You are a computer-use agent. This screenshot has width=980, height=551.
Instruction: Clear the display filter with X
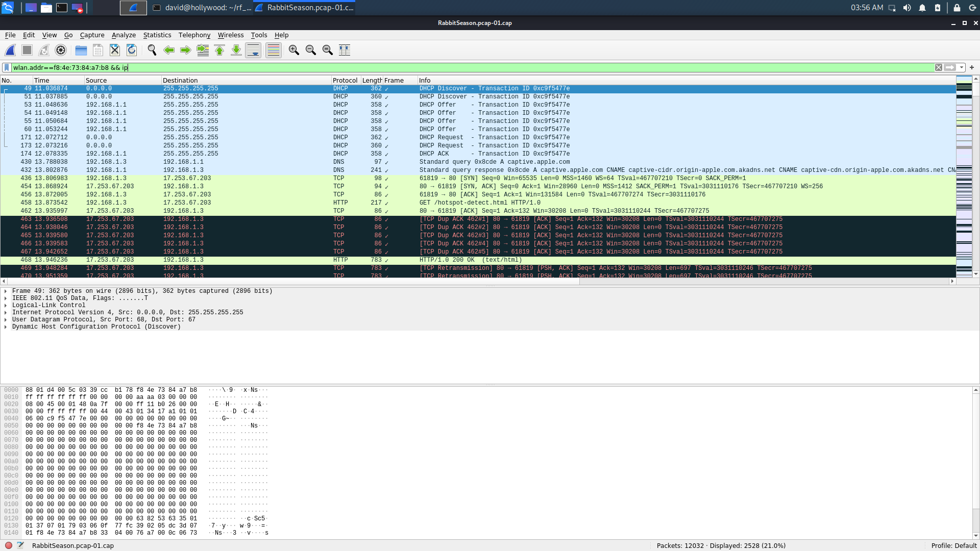coord(938,67)
